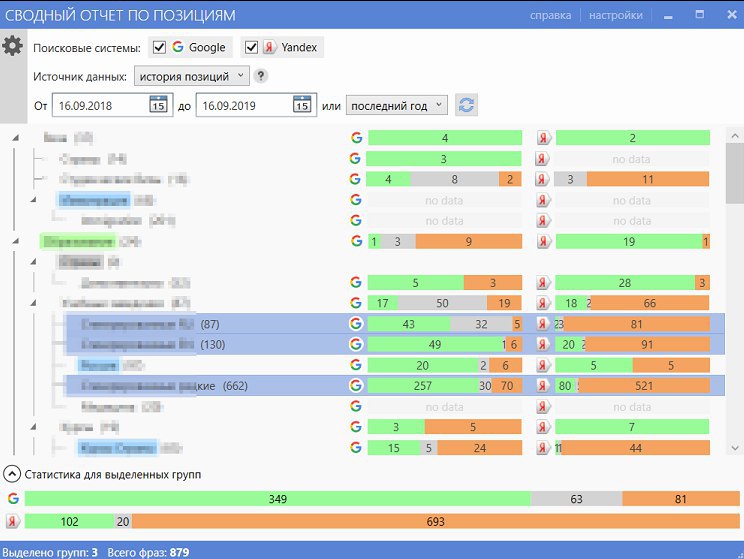Image resolution: width=744 pixels, height=559 pixels.
Task: Click the Google icon in the 4/8/2 row
Action: click(x=355, y=179)
